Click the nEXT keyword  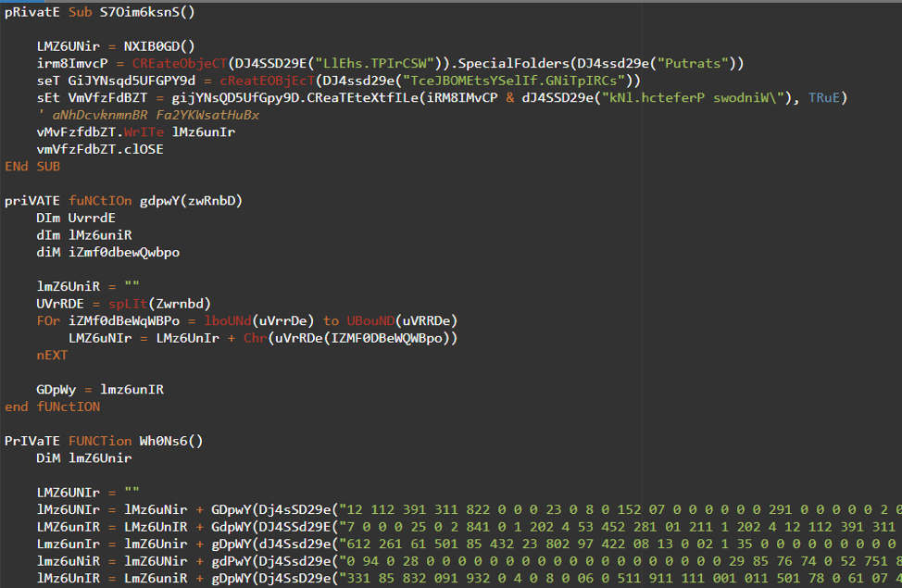[52, 356]
